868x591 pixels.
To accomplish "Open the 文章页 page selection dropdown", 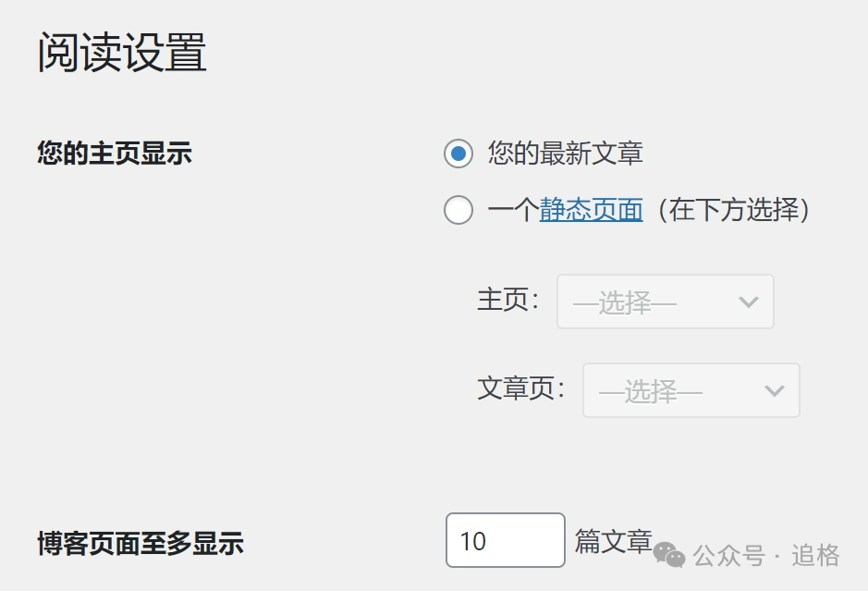I will pyautogui.click(x=691, y=390).
